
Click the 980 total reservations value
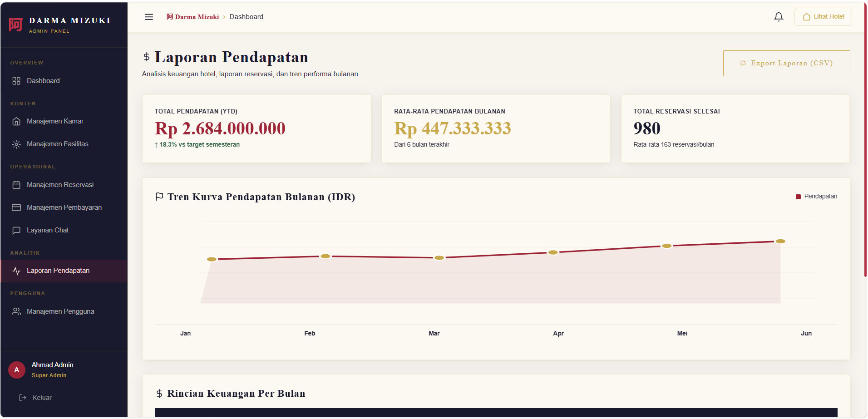(x=647, y=128)
